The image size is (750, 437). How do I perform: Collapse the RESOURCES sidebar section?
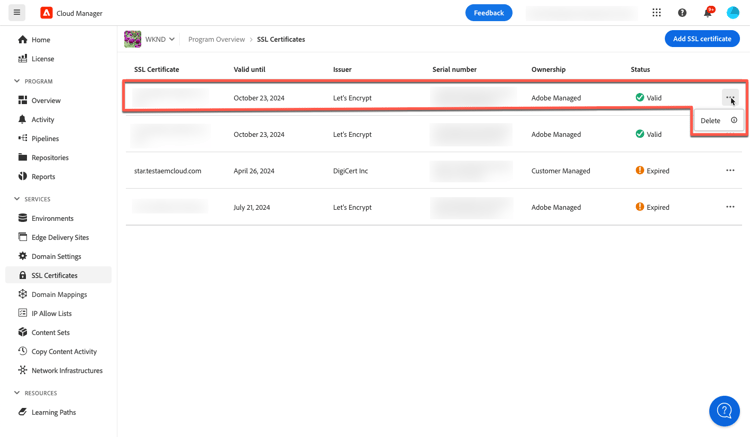click(x=17, y=393)
